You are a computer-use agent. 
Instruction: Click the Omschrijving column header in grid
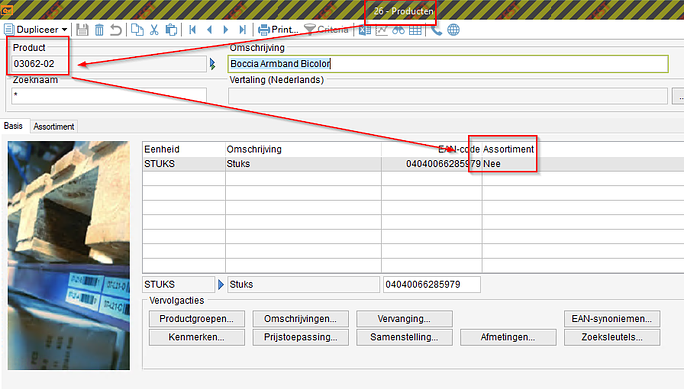(303, 149)
